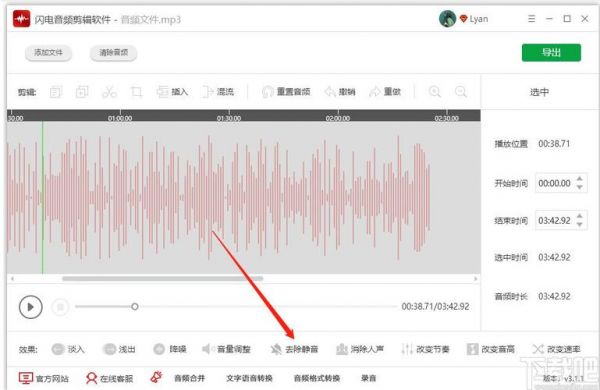
Task: Click 消除人声 remove vocals effect
Action: [x=360, y=349]
